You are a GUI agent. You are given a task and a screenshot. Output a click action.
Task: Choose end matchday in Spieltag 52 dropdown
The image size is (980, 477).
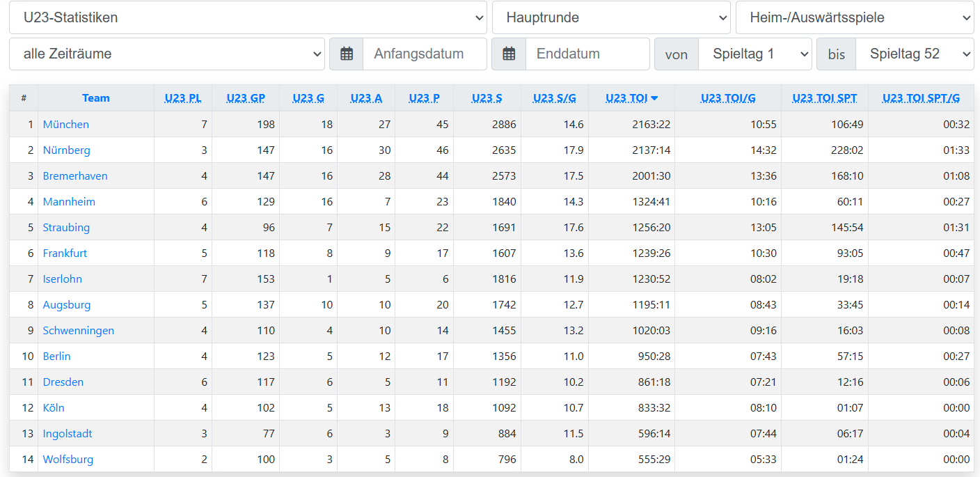(915, 54)
